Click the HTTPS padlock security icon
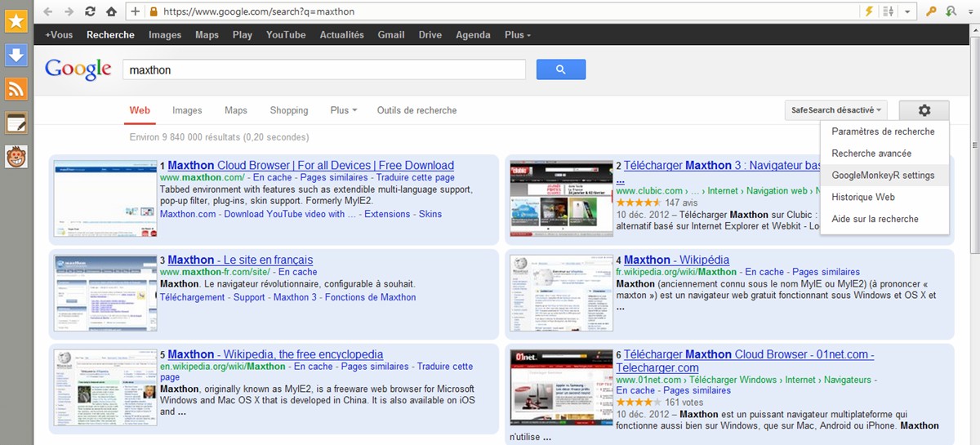 tap(154, 12)
